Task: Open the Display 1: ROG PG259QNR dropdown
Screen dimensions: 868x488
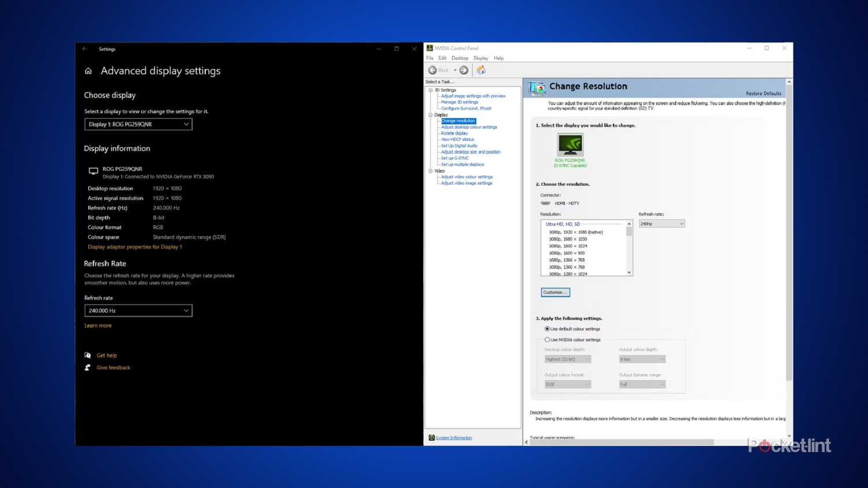Action: pos(138,124)
